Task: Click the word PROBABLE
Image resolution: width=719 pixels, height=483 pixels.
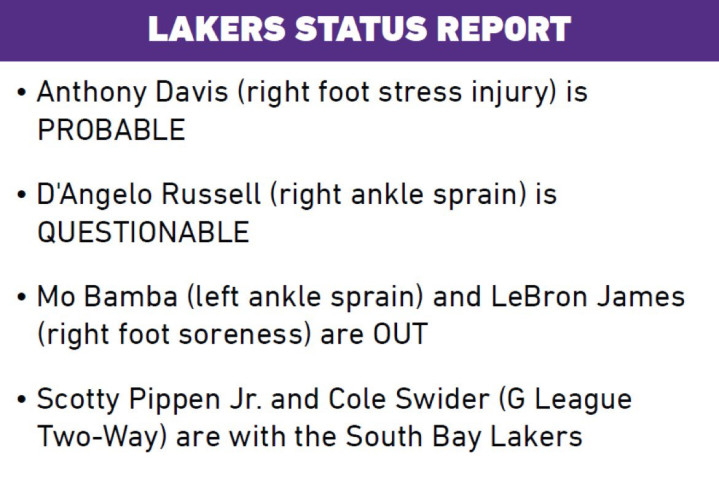Action: point(111,130)
